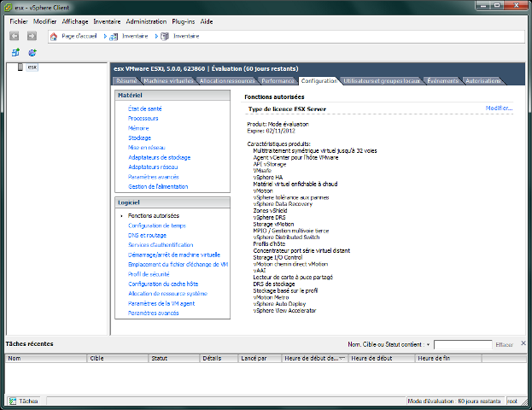The width and height of the screenshot is (532, 410).
Task: Switch to the Allocation ressources tab
Action: [227, 81]
